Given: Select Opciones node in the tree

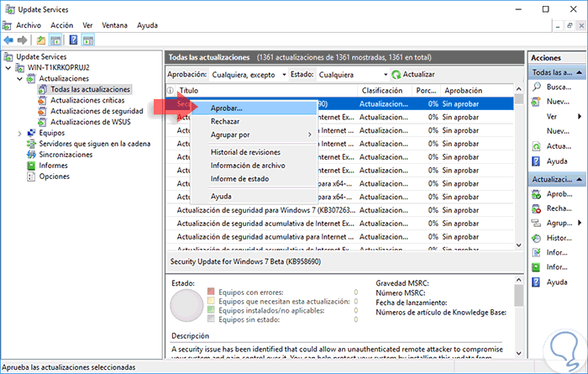Looking at the screenshot, I should (55, 176).
